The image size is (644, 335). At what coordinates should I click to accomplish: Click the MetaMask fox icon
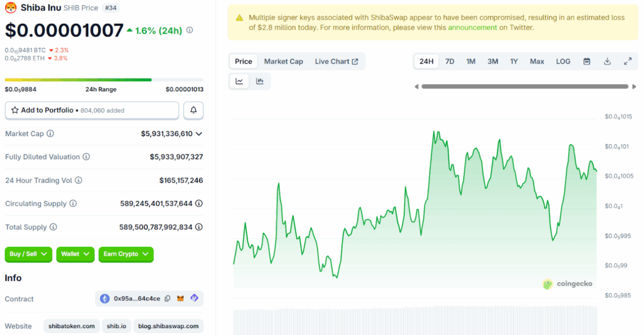pyautogui.click(x=181, y=298)
